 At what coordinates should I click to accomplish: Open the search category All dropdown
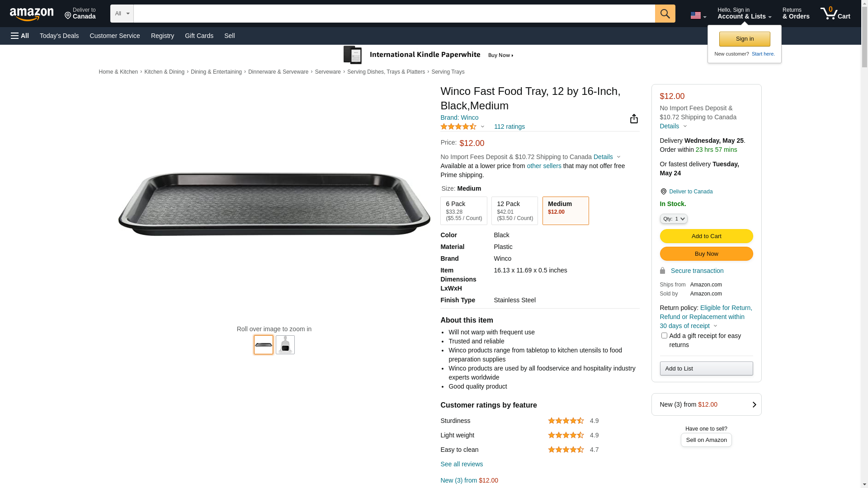(x=122, y=14)
